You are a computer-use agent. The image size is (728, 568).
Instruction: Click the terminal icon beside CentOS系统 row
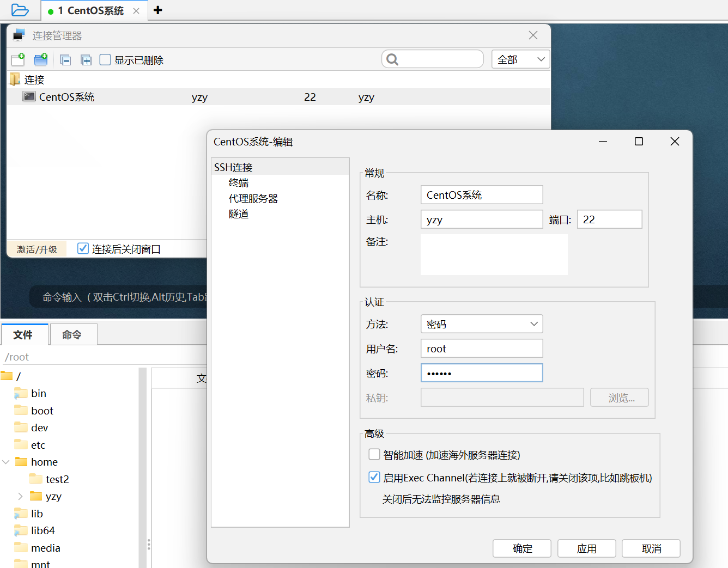click(29, 96)
